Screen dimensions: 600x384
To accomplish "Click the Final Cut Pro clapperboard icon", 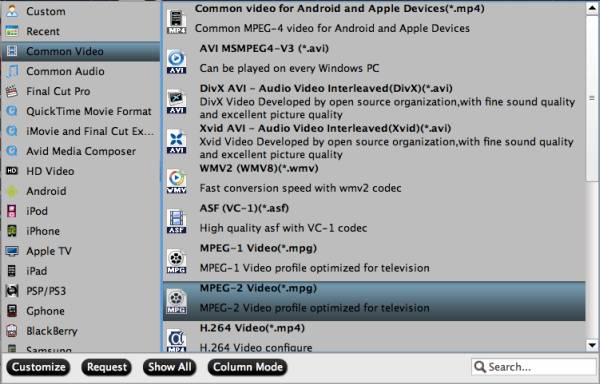I will point(12,91).
